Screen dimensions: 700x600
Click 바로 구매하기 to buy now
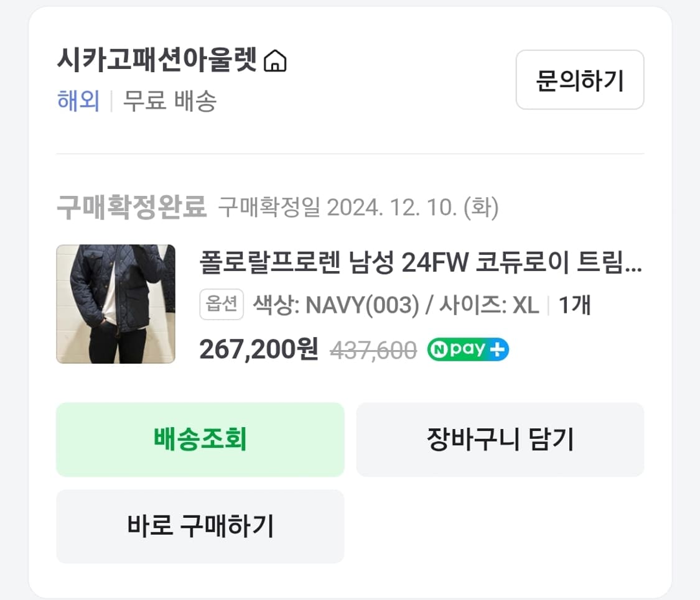point(200,526)
